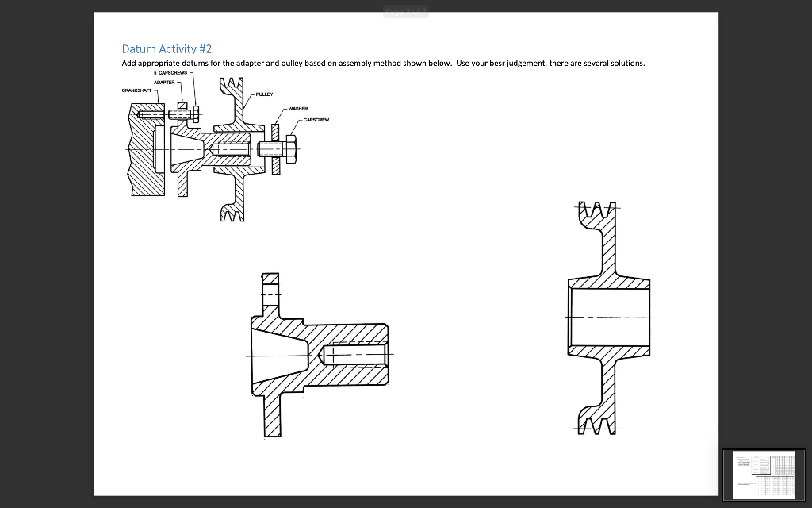Open the miniature page overview thumbnail
This screenshot has height=508, width=812.
pos(764,475)
